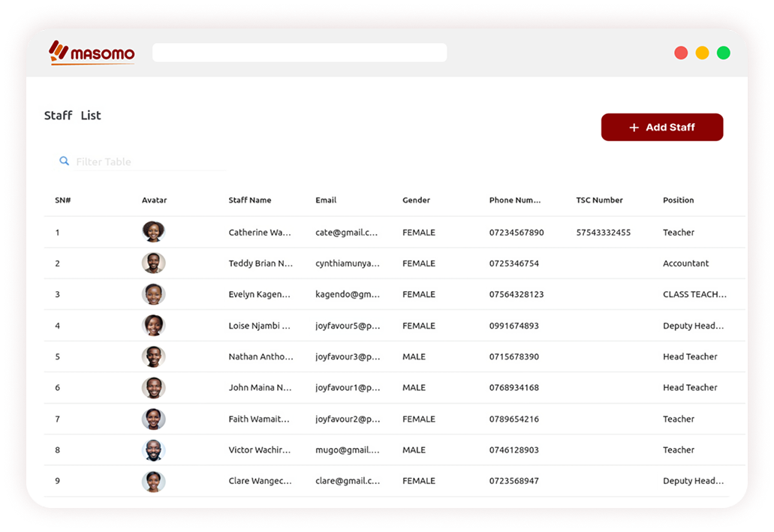Click the Masomo logo
This screenshot has width=774, height=532.
(x=92, y=53)
